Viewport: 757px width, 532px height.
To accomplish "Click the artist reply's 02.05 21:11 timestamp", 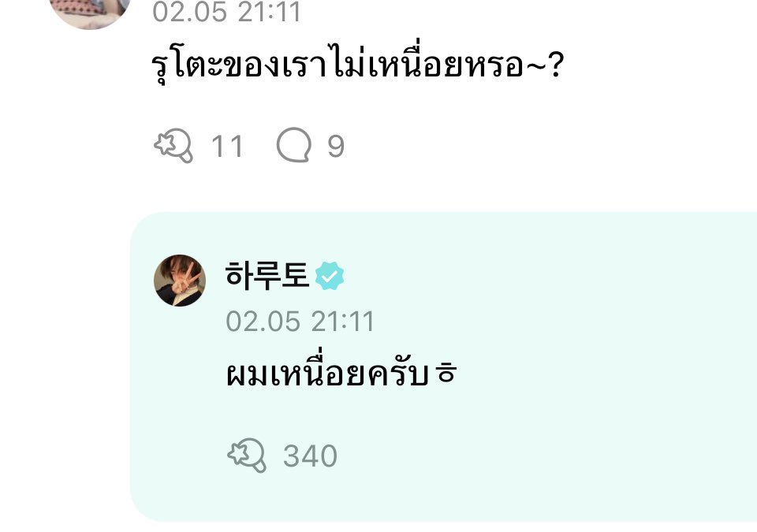I will (300, 322).
